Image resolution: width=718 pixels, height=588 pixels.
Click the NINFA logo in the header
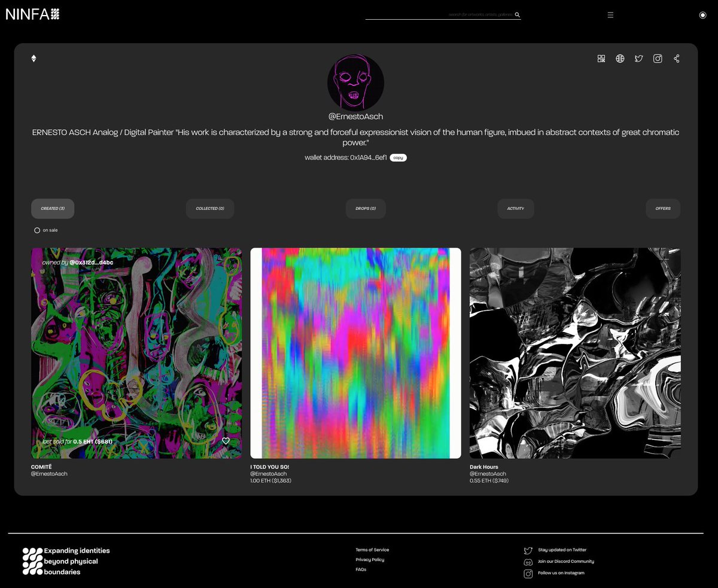[32, 14]
